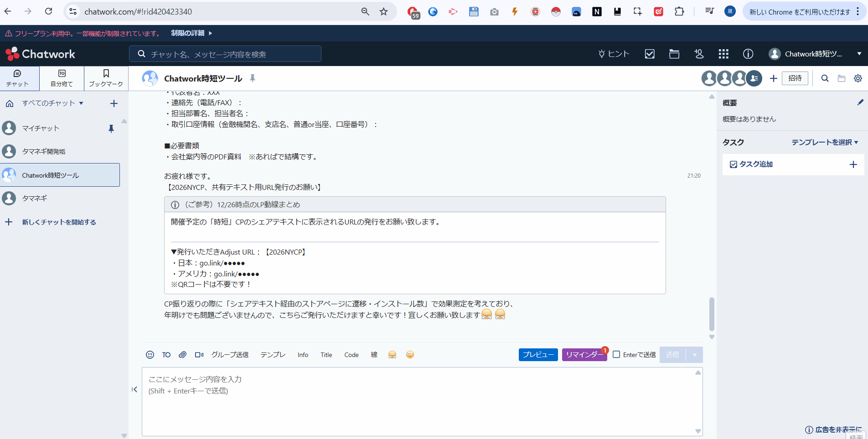Image resolution: width=868 pixels, height=439 pixels.
Task: Click the プレビュー button
Action: click(538, 355)
